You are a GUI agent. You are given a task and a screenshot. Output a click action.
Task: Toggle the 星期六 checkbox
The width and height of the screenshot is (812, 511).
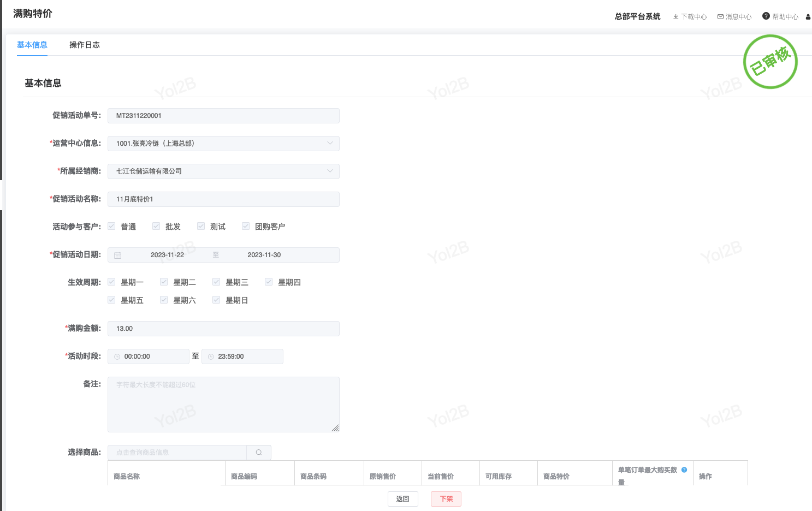(164, 300)
